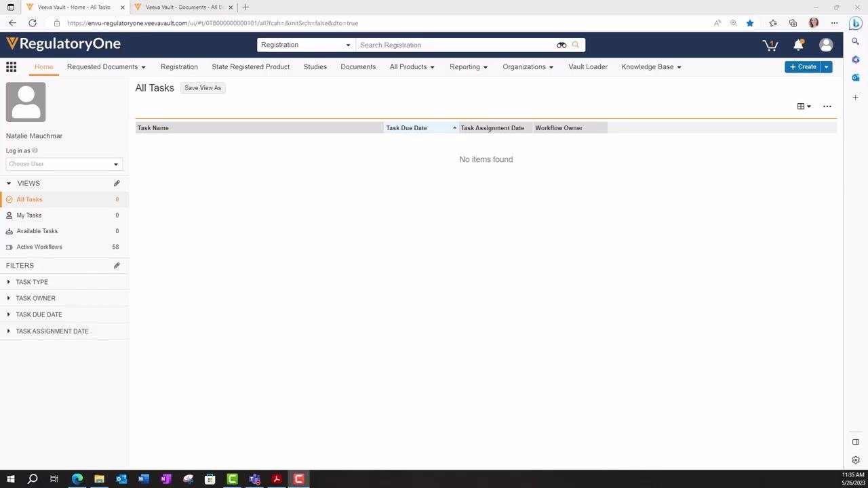This screenshot has width=868, height=488.
Task: Open the Create button dropdown arrow
Action: point(826,67)
